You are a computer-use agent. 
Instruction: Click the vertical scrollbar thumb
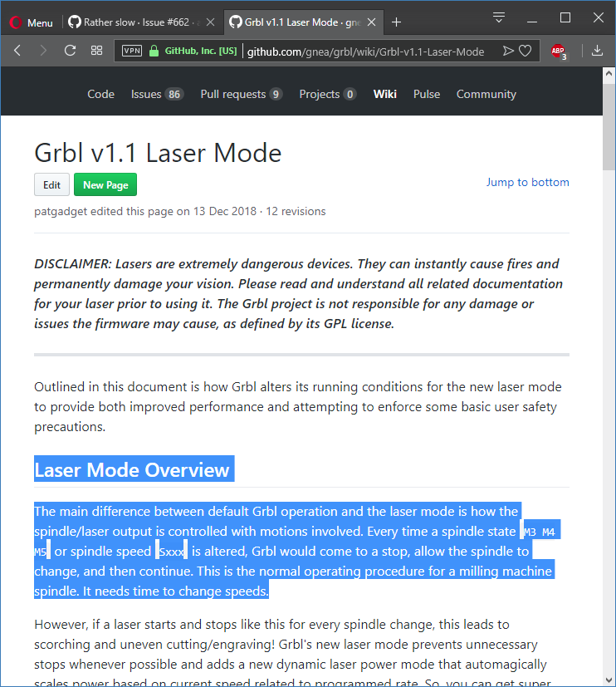click(609, 127)
